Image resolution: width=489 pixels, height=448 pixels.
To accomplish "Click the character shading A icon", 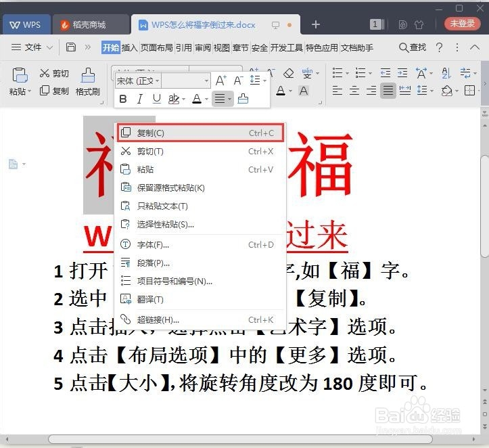I will (x=304, y=91).
